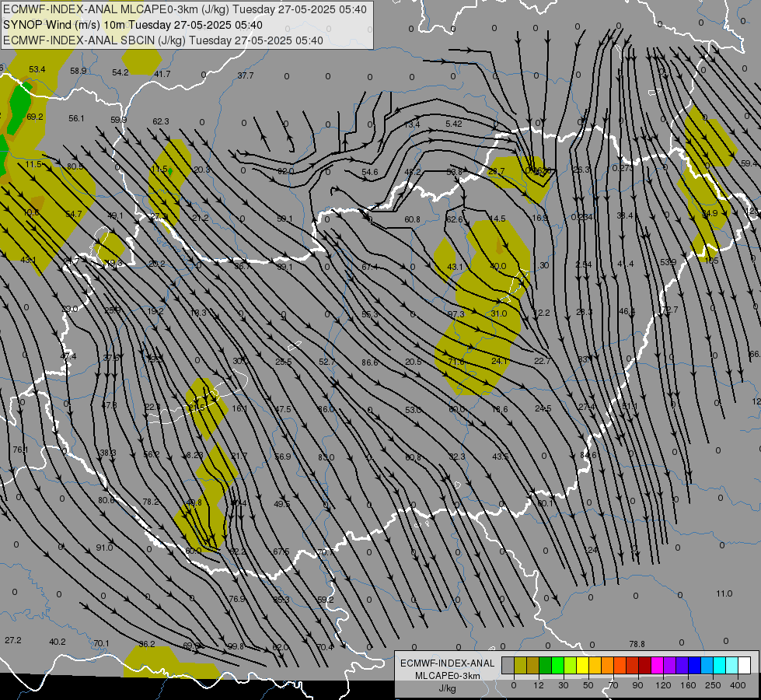Click the map value 44.5
Screen dimensions: 761x700
click(497, 219)
